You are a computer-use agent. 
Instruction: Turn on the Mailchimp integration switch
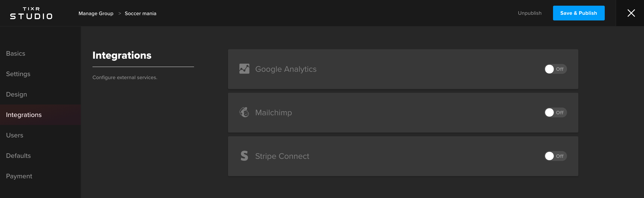click(x=555, y=112)
